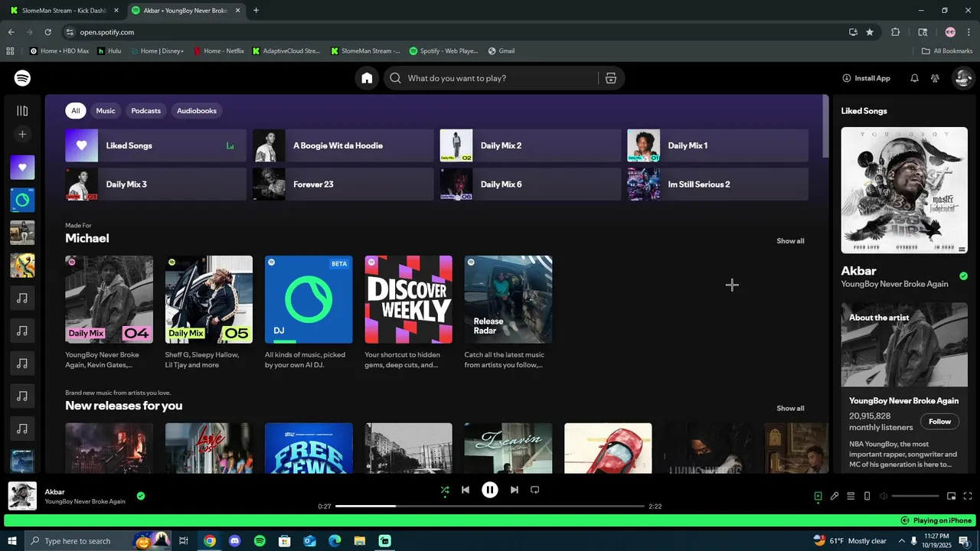
Task: Reload the page
Action: point(47,32)
